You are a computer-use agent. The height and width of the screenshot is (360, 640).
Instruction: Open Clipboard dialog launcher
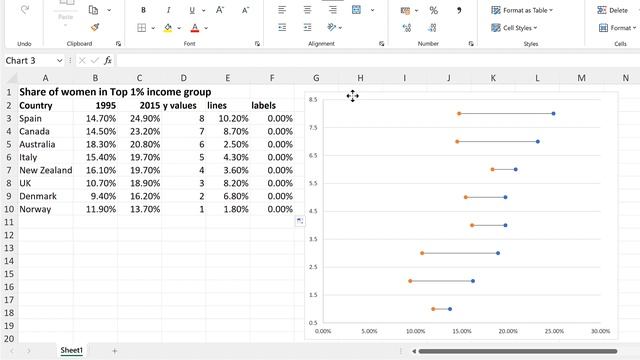pos(118,44)
